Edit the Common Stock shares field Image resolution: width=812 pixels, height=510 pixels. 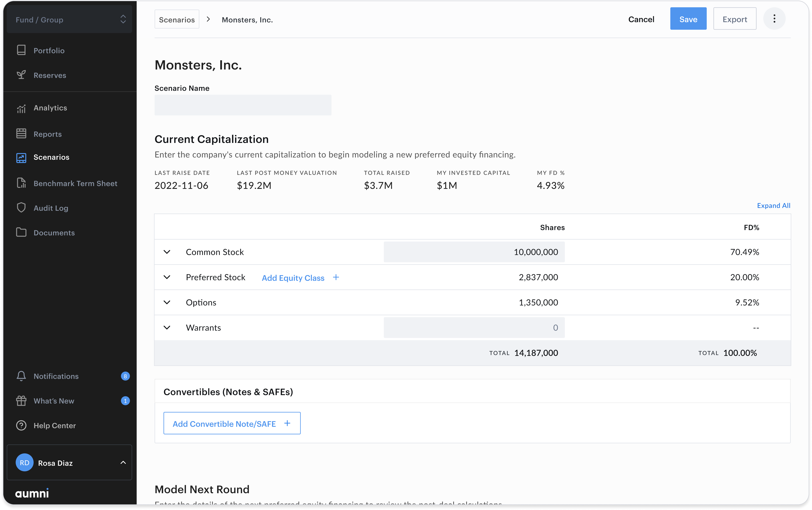pos(474,252)
